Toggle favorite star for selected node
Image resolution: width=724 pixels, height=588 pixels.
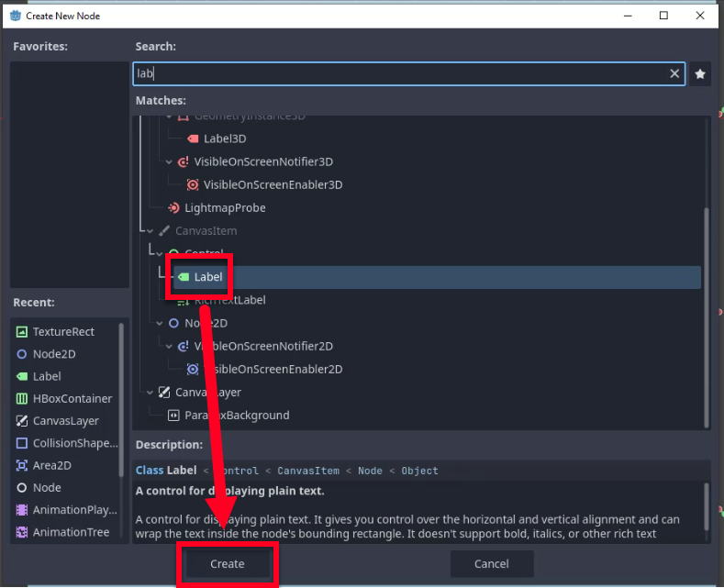pyautogui.click(x=700, y=74)
